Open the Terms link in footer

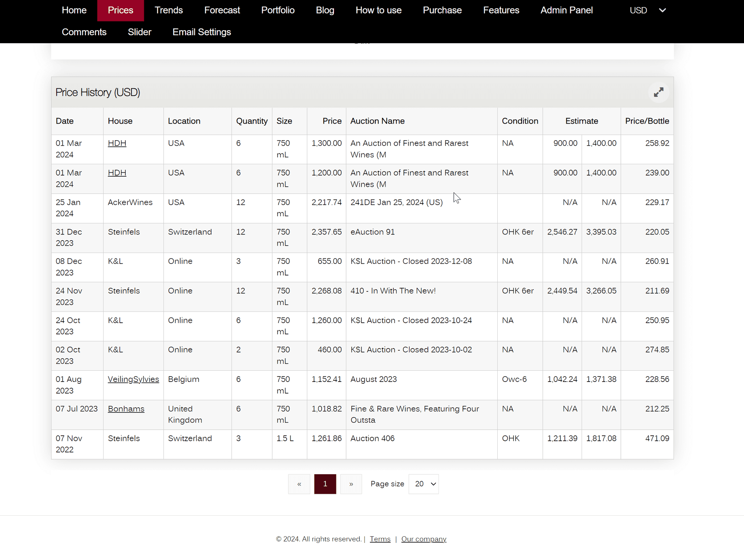click(380, 539)
